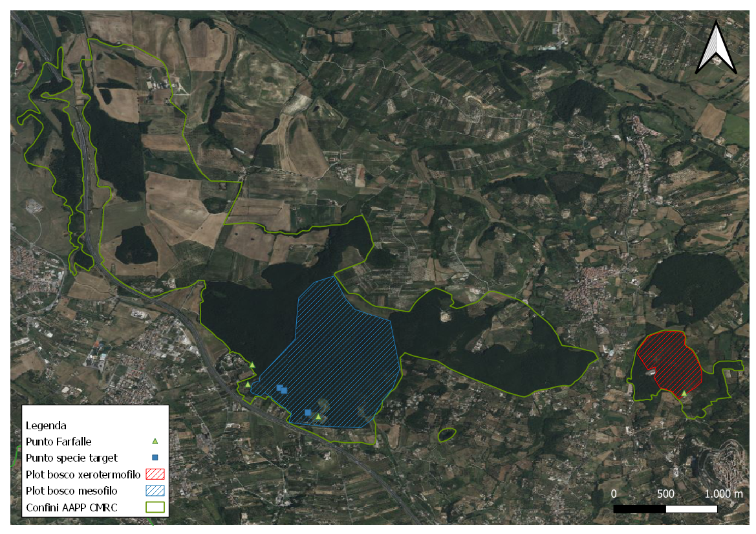756x534 pixels.
Task: Click the '0' scale bar label
Action: pos(613,494)
